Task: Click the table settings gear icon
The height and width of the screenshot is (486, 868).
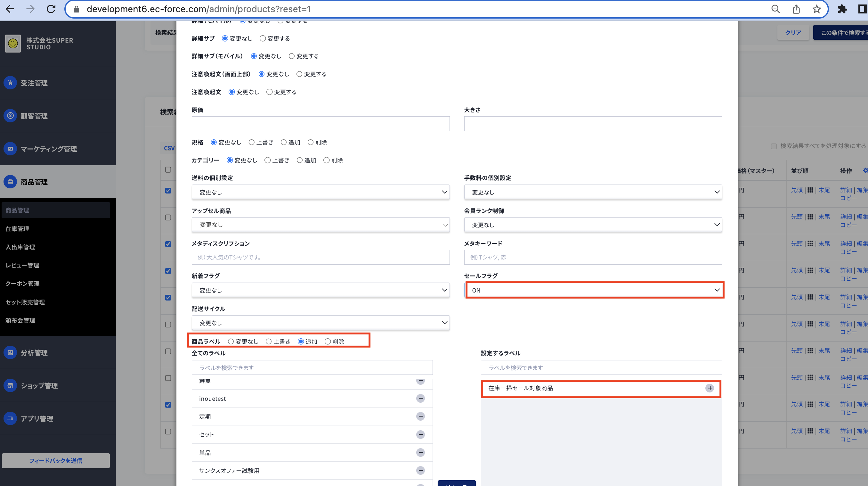Action: tap(865, 171)
